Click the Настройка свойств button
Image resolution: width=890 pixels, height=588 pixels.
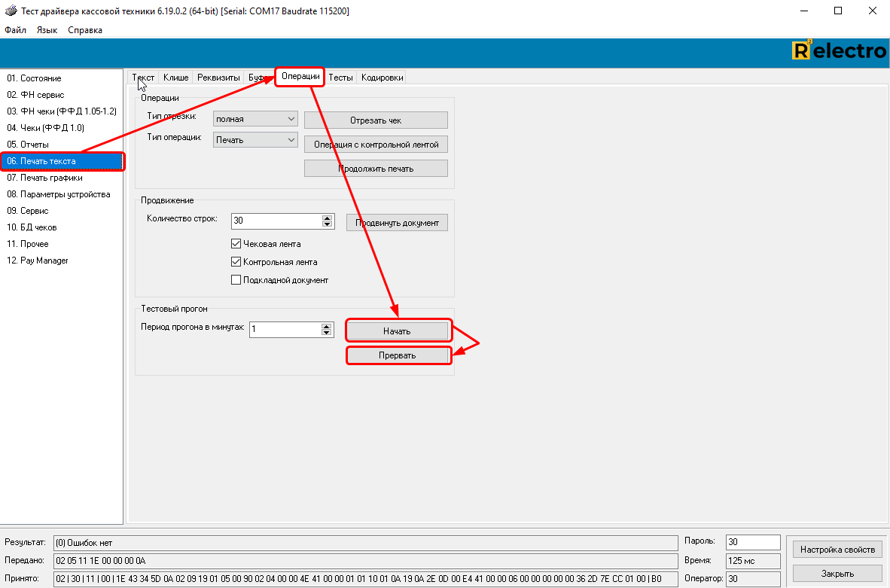pyautogui.click(x=837, y=550)
